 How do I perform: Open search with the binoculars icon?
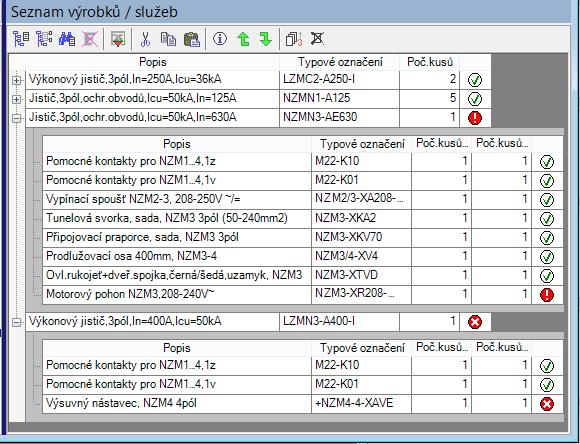pos(67,38)
